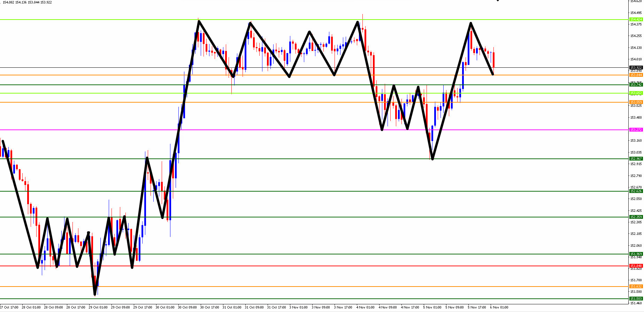The height and width of the screenshot is (312, 644).
Task: Click the 153.160 price scale label
Action: pos(636,141)
